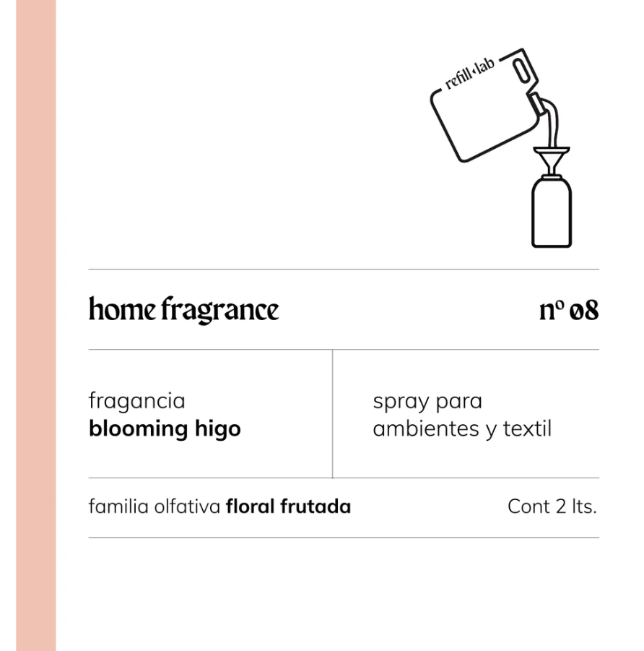Click the "refill lab" logo text
This screenshot has height=651, width=644.
tap(470, 74)
